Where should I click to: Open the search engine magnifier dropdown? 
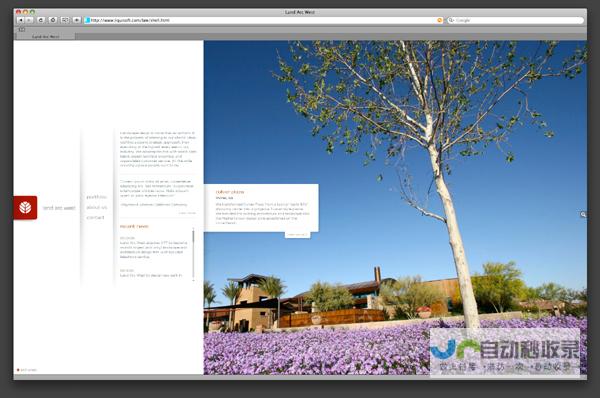pyautogui.click(x=451, y=20)
